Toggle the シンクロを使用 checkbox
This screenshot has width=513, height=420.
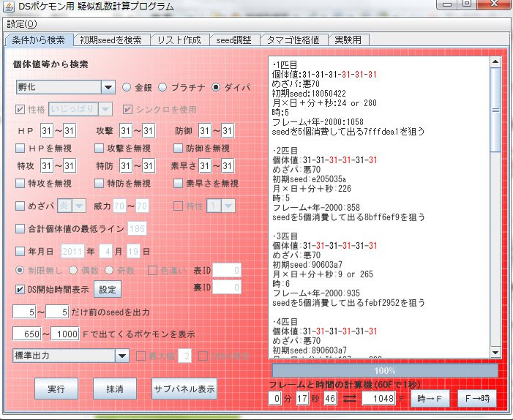click(127, 109)
